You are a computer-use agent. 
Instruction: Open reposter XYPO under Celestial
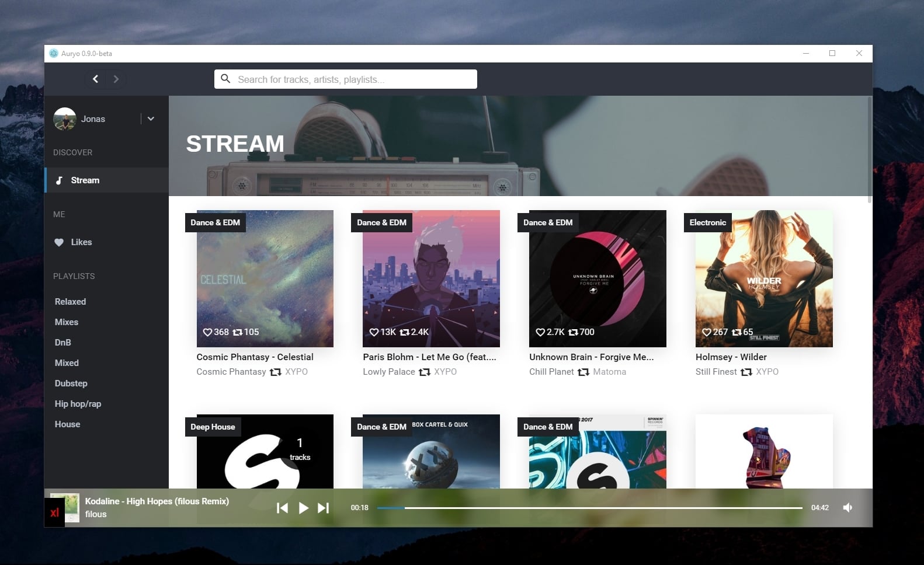296,372
